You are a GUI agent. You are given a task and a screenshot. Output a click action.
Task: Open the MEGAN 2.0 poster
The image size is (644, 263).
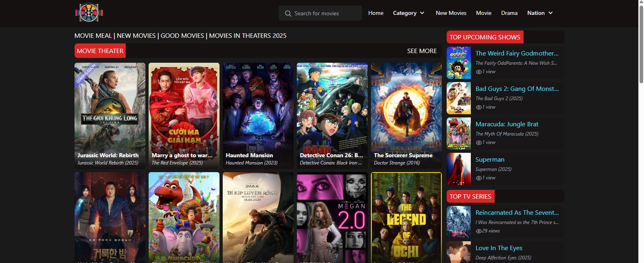pos(332,218)
